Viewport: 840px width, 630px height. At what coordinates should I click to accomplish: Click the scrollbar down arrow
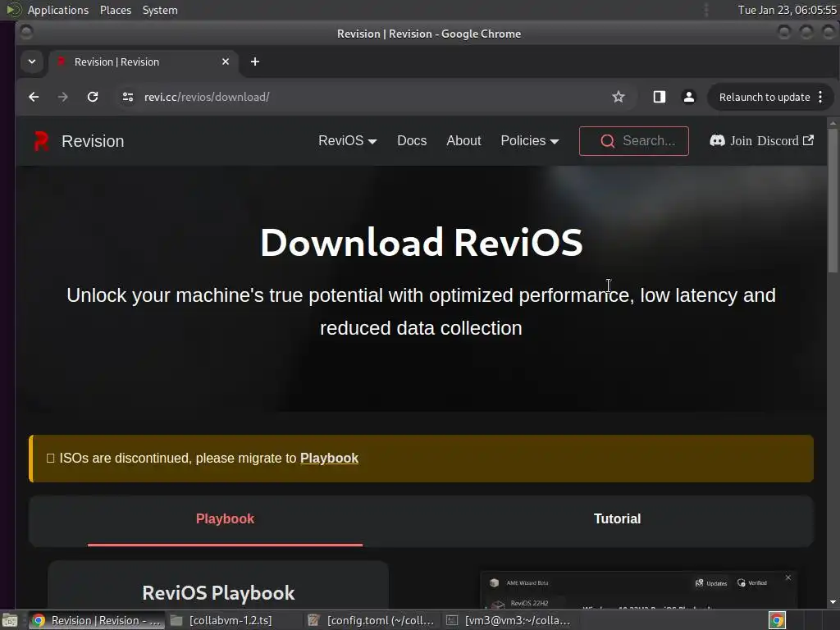833,602
